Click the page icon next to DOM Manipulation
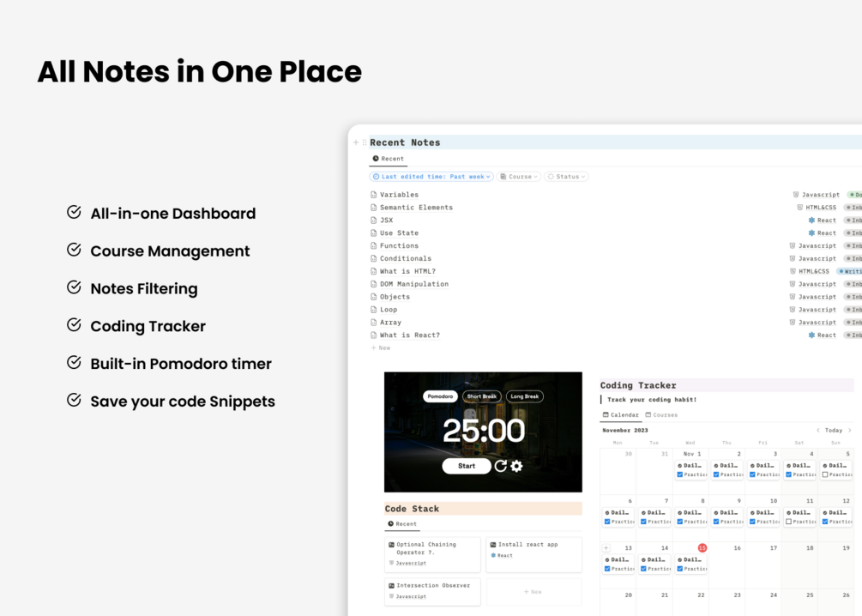 click(x=374, y=284)
